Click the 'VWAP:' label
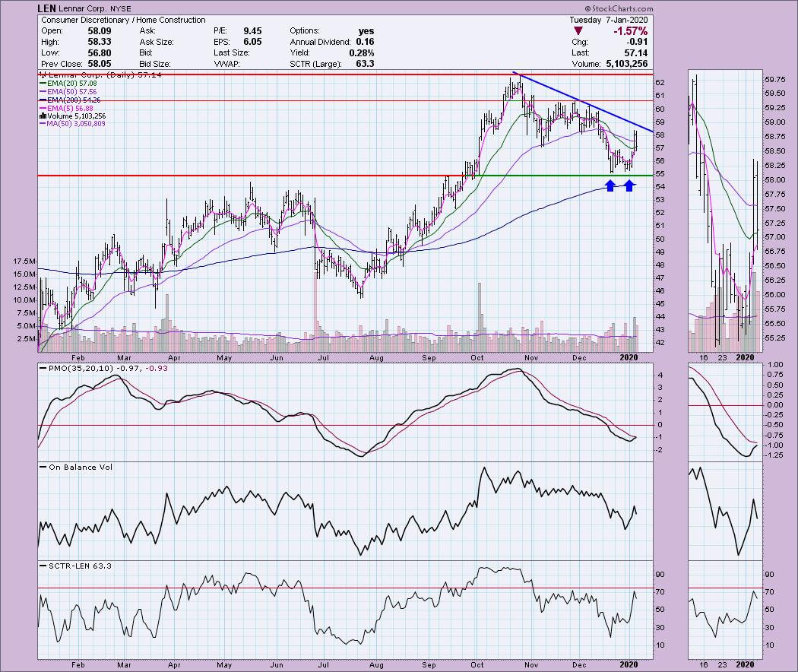The image size is (798, 672). (x=226, y=64)
